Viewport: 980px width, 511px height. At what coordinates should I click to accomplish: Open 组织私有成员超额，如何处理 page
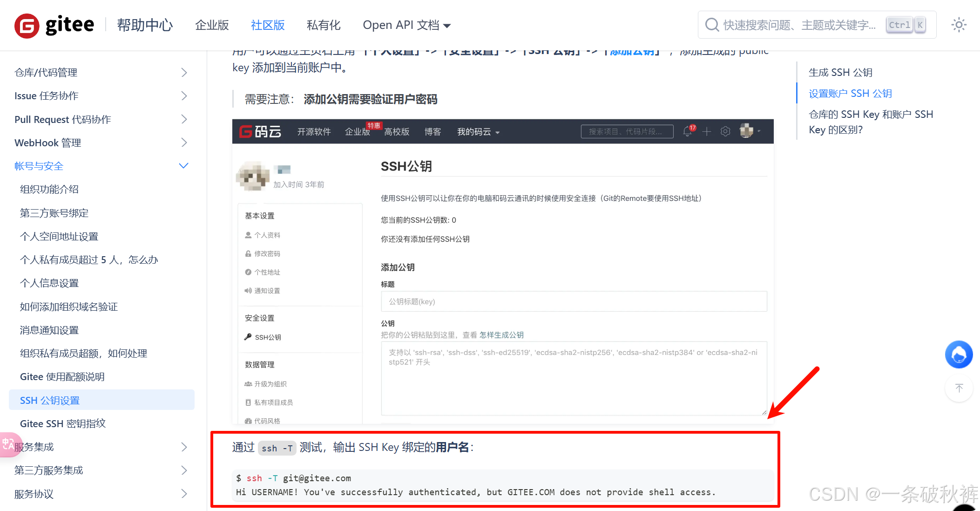point(83,353)
